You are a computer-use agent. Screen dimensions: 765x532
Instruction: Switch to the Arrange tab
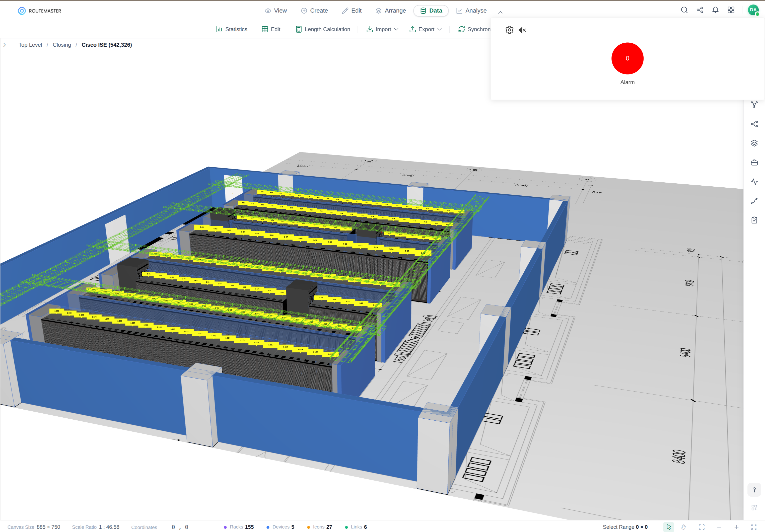391,11
